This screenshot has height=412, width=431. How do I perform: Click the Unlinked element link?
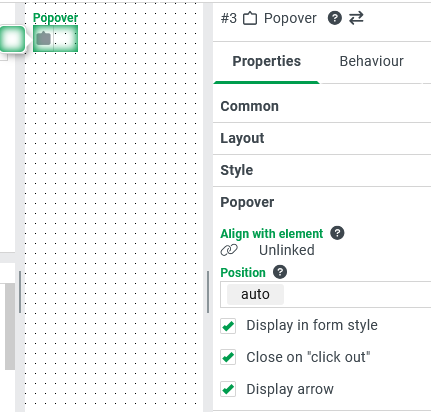click(287, 250)
